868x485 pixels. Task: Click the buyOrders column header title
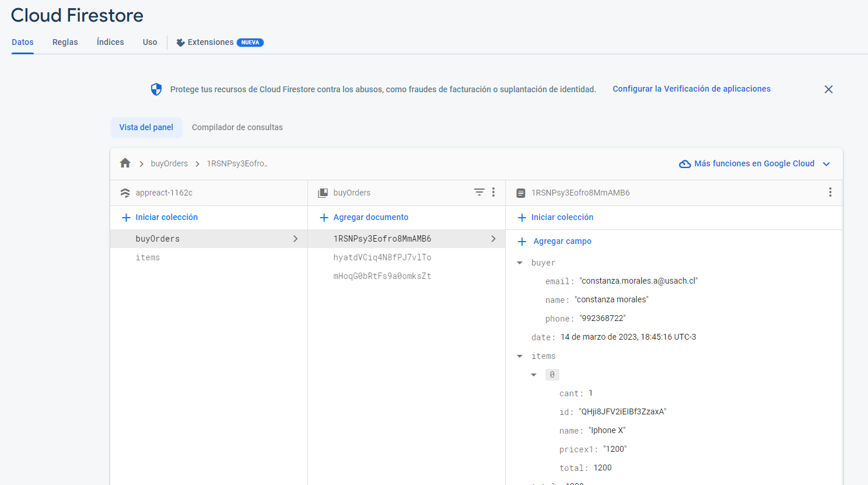pyautogui.click(x=352, y=193)
